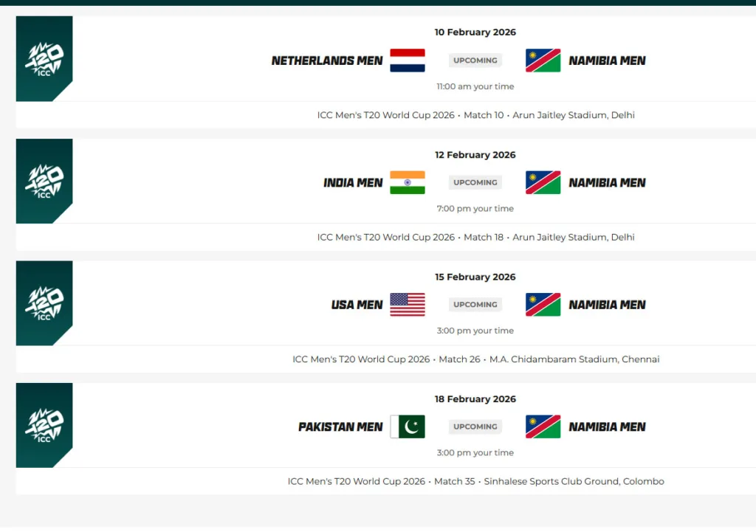The image size is (756, 532).
Task: Click the USA flag icon
Action: [x=408, y=305]
